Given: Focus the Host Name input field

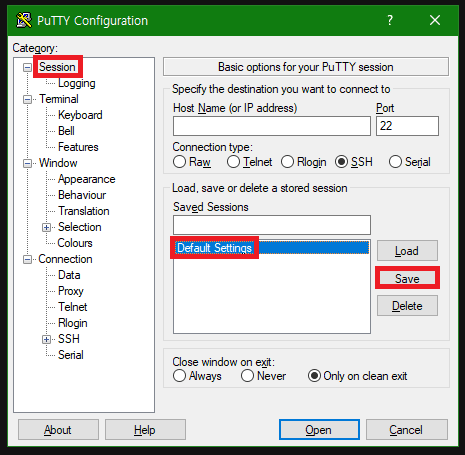Looking at the screenshot, I should click(x=272, y=126).
